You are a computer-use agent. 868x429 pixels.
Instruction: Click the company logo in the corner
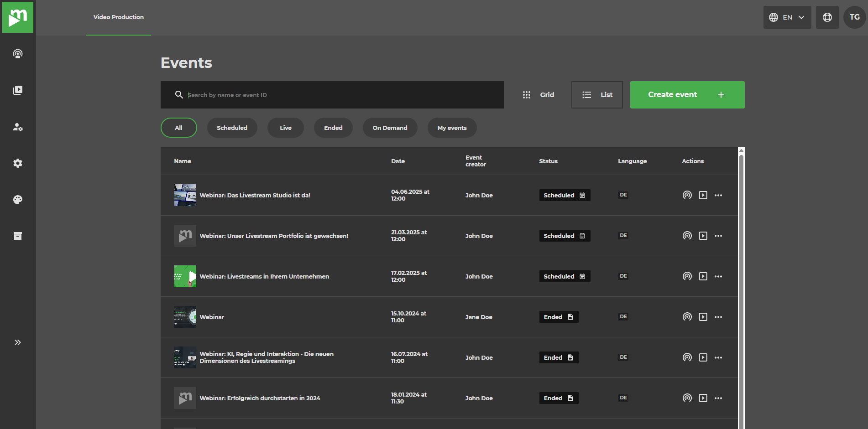(18, 17)
